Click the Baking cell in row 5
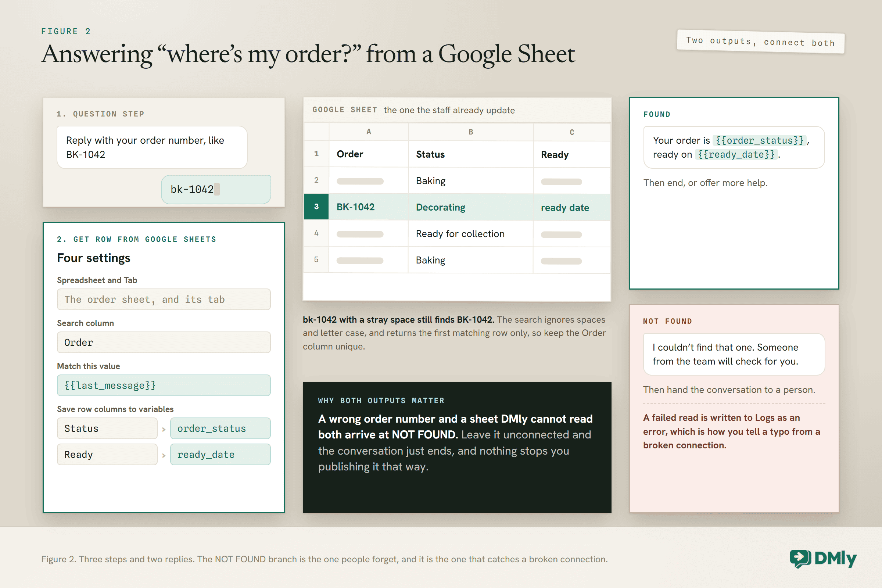Image resolution: width=882 pixels, height=588 pixels. pos(471,260)
